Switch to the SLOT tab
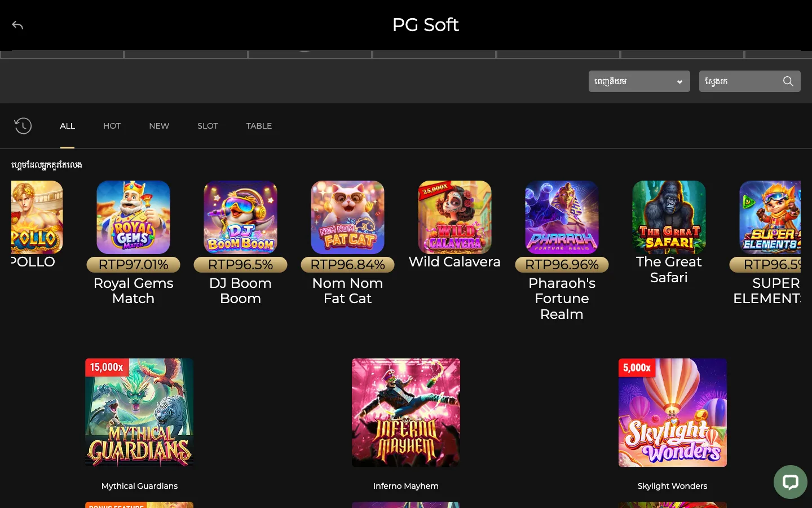 [x=208, y=126]
